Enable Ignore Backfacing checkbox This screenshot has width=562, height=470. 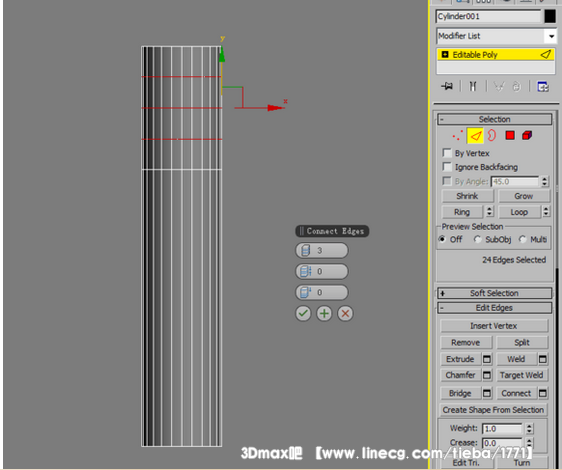447,167
